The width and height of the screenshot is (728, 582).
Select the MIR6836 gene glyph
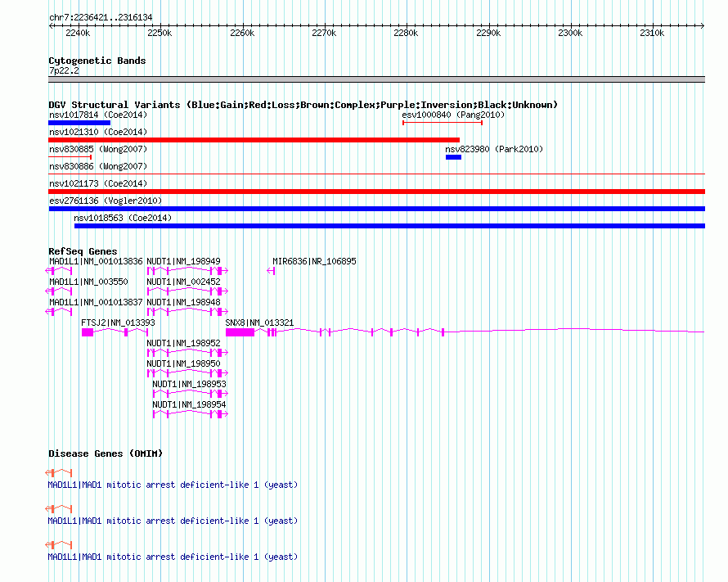click(271, 271)
